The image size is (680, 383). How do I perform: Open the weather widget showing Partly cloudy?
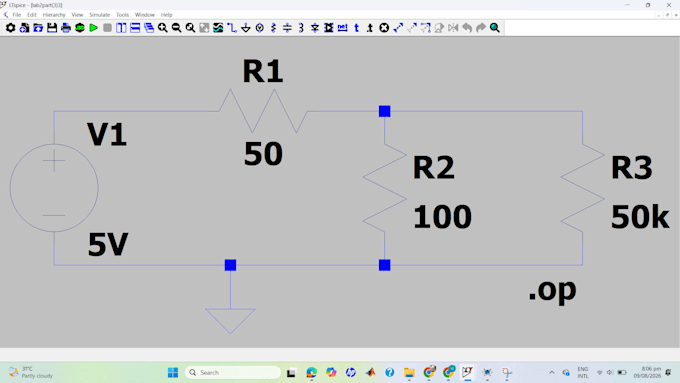[x=30, y=373]
